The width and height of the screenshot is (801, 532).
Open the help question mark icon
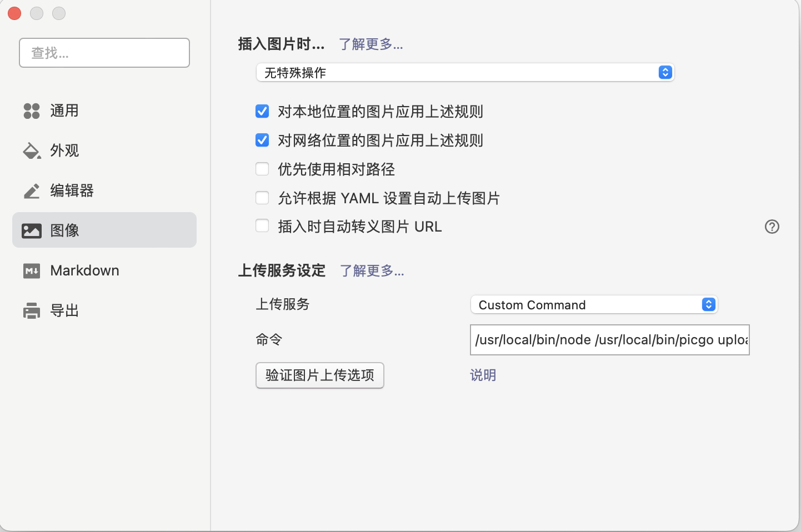(772, 227)
